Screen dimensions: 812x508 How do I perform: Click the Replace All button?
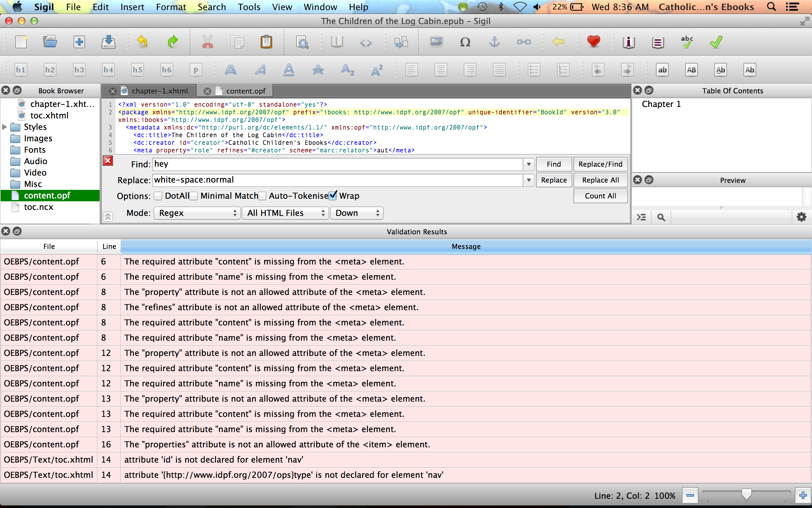click(x=600, y=180)
